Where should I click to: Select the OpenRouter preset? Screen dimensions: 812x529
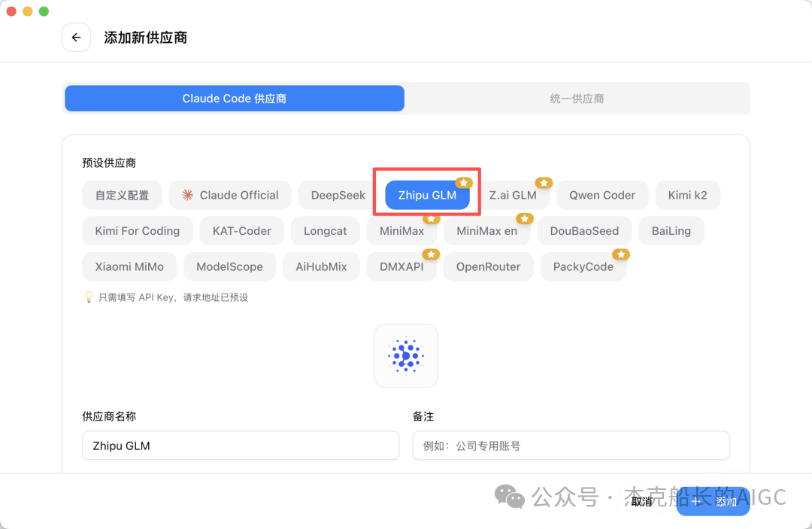tap(489, 267)
